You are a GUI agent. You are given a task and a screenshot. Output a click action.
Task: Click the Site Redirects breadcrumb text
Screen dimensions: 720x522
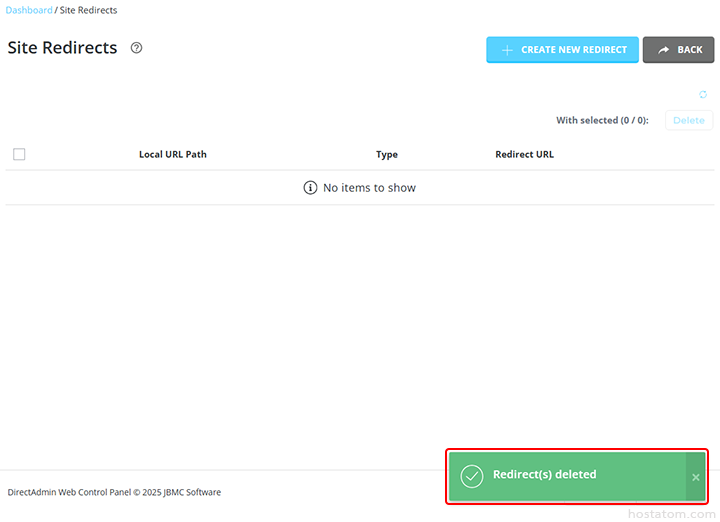pyautogui.click(x=88, y=10)
